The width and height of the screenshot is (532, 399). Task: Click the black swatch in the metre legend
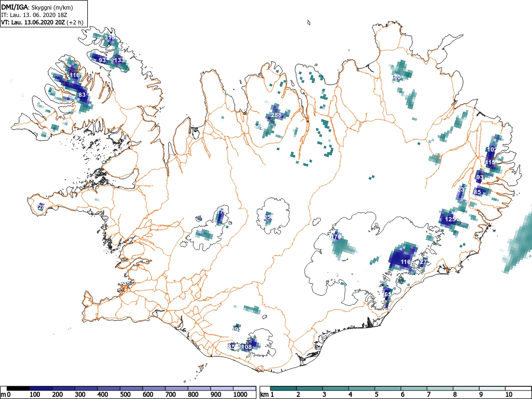[18, 388]
